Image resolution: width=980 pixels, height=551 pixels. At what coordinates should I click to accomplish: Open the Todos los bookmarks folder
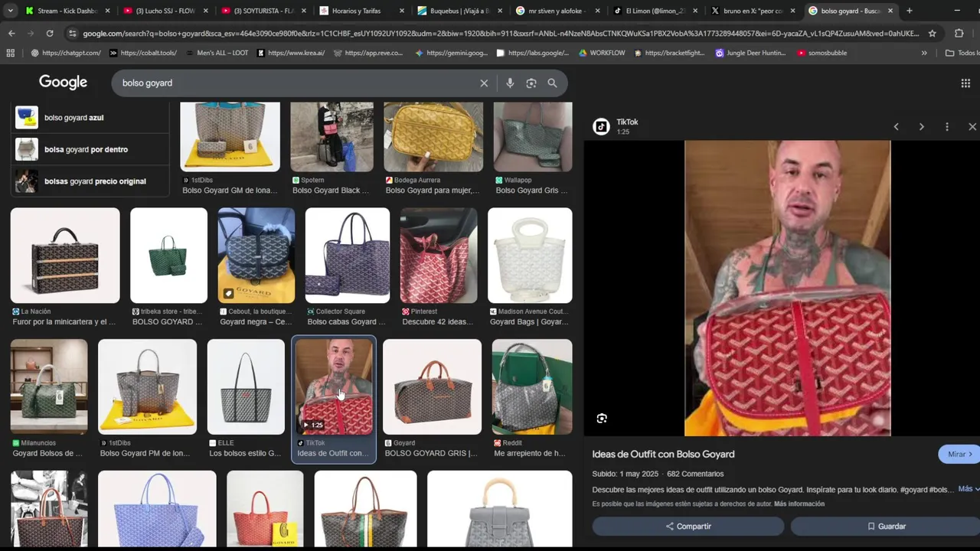coord(962,53)
